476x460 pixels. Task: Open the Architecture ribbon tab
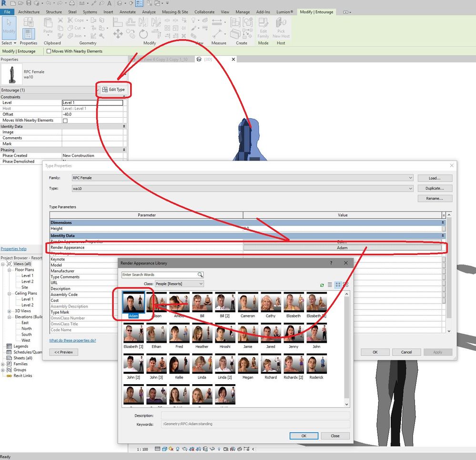click(x=29, y=12)
